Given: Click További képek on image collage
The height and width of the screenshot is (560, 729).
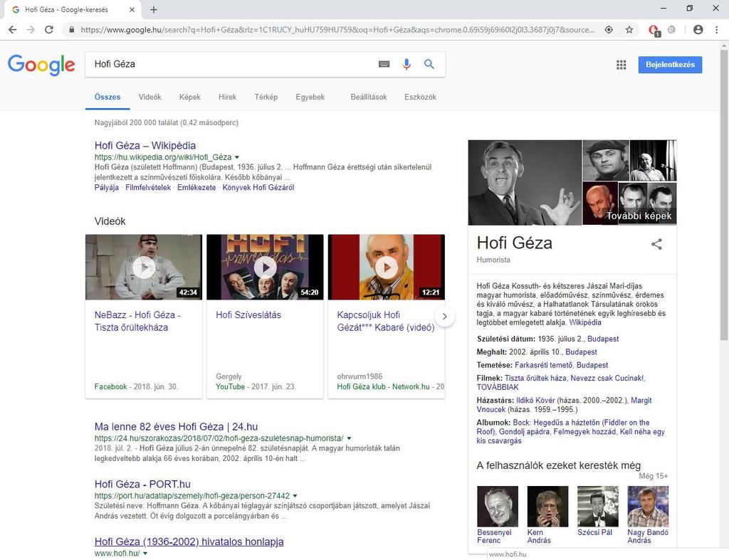Looking at the screenshot, I should (x=639, y=216).
